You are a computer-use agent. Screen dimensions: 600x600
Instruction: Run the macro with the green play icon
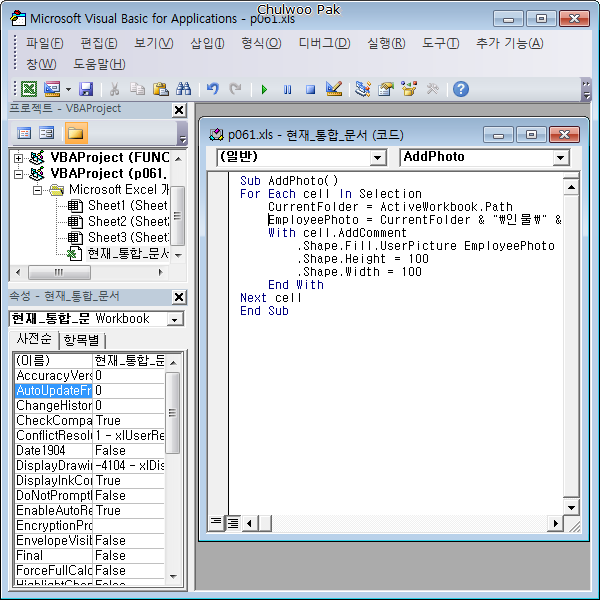[264, 89]
